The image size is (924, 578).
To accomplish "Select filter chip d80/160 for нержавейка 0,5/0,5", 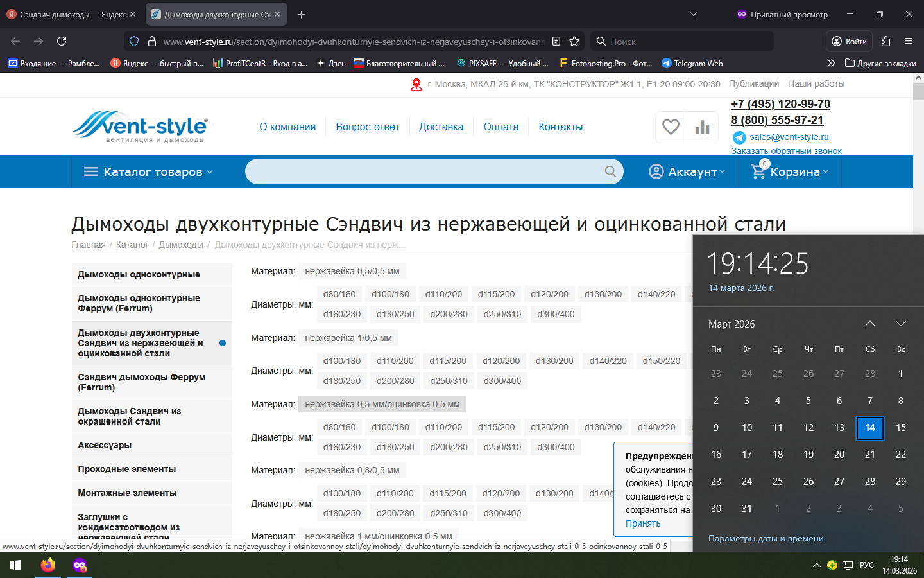I will (x=339, y=294).
